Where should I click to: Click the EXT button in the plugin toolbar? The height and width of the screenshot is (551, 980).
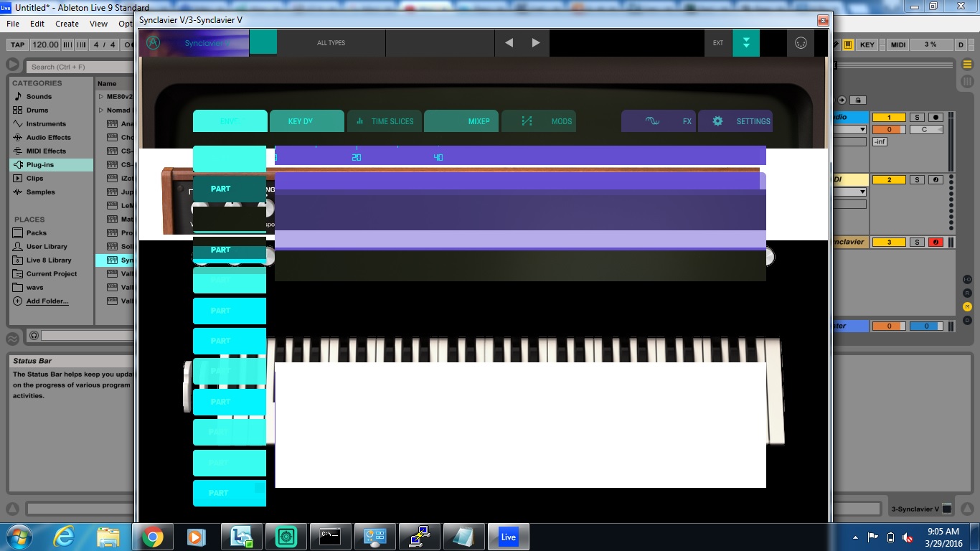718,43
